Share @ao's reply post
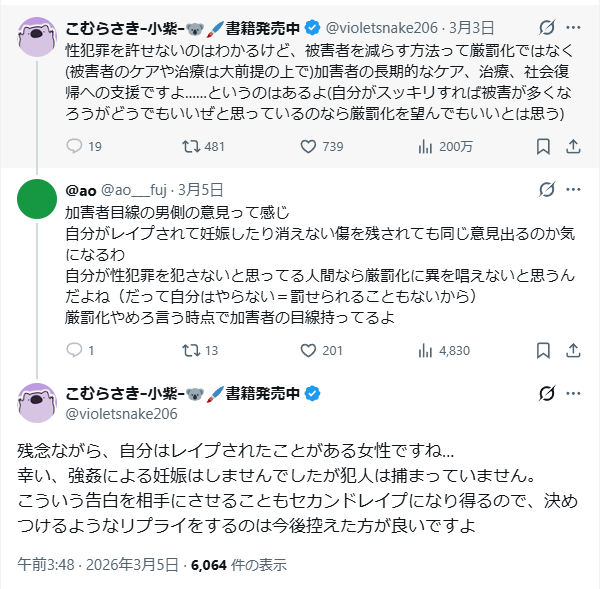 pyautogui.click(x=573, y=350)
